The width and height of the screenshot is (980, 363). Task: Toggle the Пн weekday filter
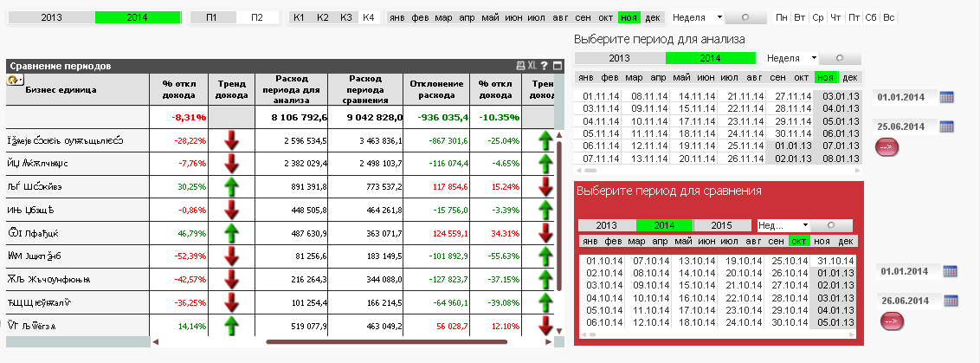[782, 17]
